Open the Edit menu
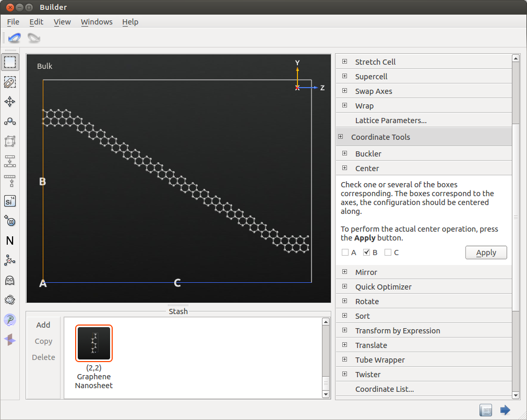 coord(37,22)
